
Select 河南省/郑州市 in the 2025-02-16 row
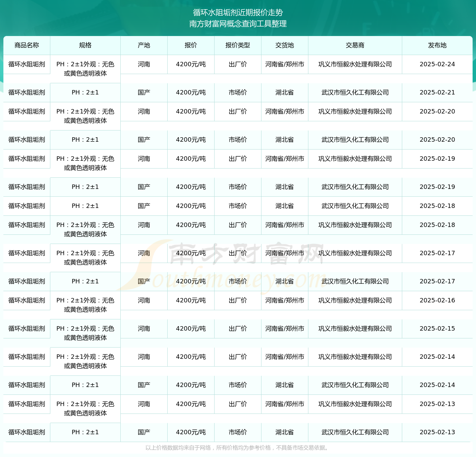pyautogui.click(x=285, y=300)
